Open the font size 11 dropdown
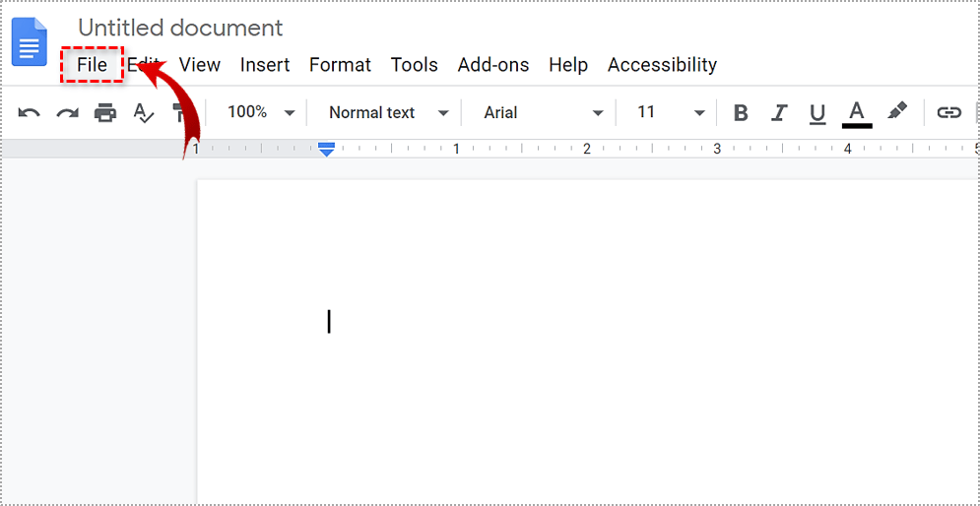This screenshot has height=506, width=980. (x=671, y=112)
